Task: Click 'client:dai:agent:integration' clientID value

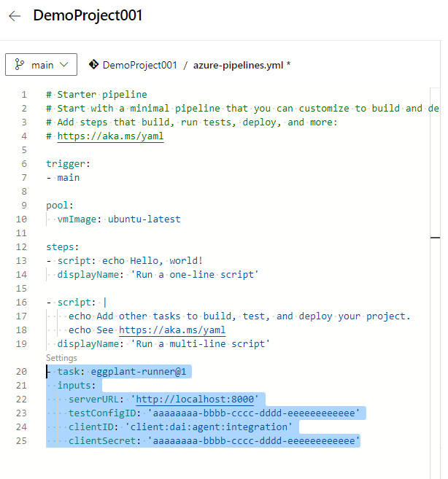Action: click(209, 427)
